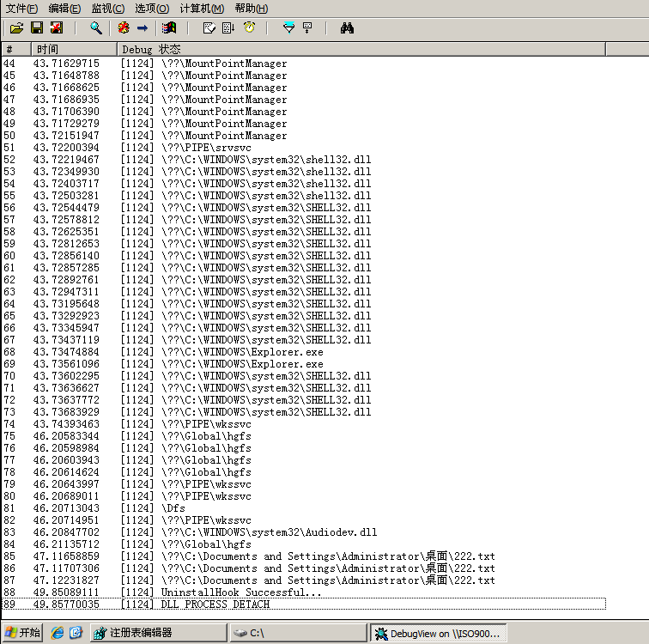
Task: Click the 时间 column header
Action: click(74, 49)
